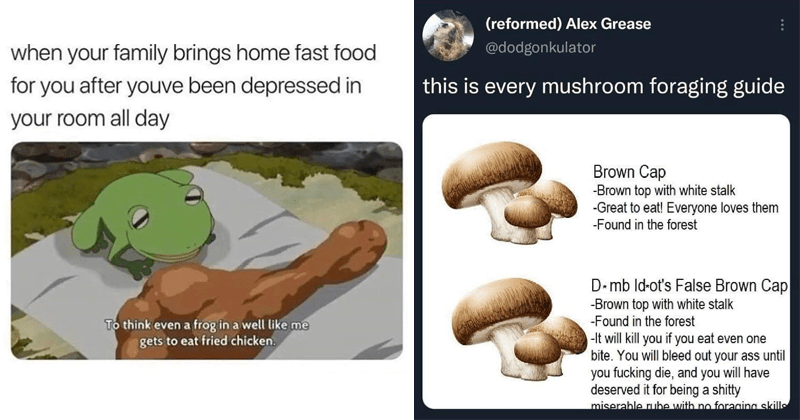The image size is (800, 420).
Task: Click the @dodgonkulator handle
Action: coord(540,47)
